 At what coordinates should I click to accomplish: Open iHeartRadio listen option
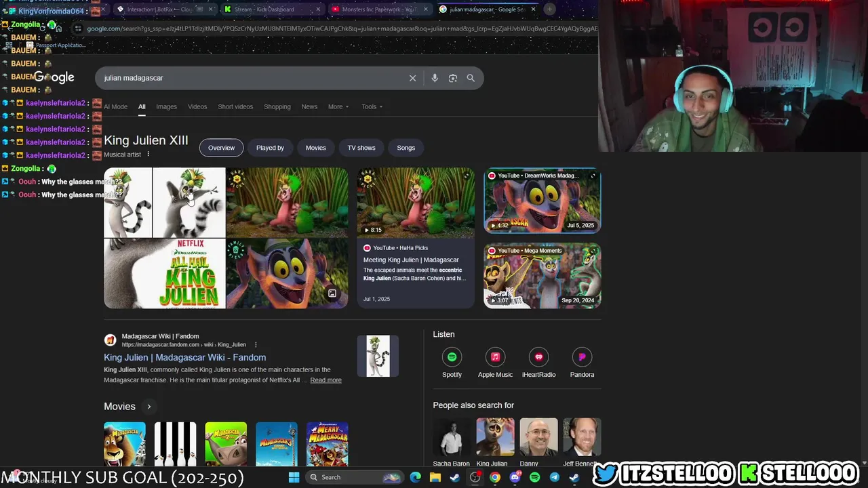coord(538,363)
